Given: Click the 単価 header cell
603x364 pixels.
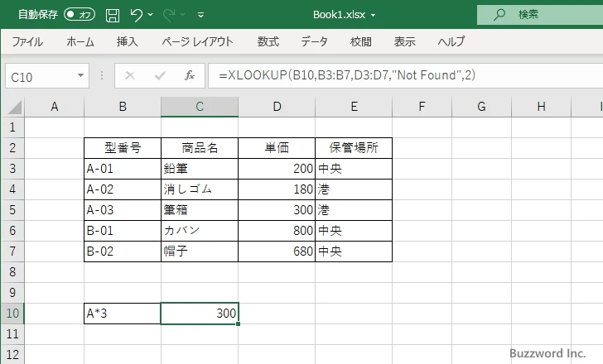Looking at the screenshot, I should (x=277, y=148).
